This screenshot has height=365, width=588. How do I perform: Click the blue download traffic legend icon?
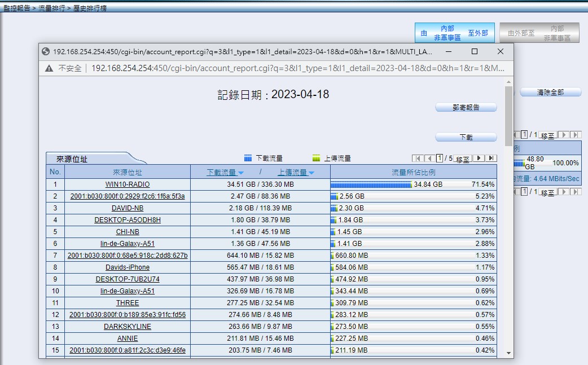coord(248,159)
